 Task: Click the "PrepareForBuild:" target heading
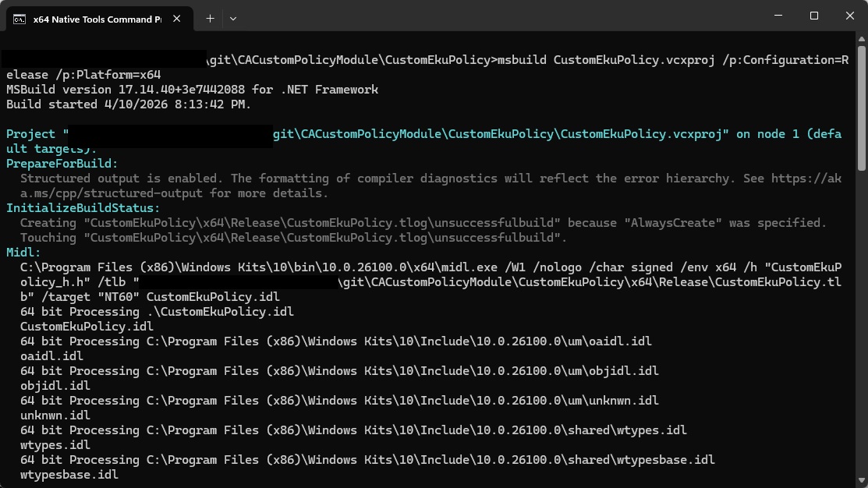pos(62,164)
